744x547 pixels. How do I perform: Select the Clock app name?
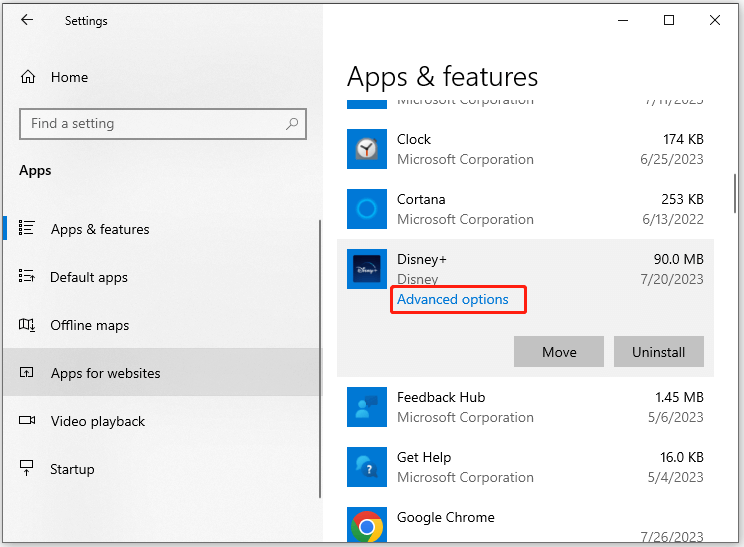(x=414, y=139)
